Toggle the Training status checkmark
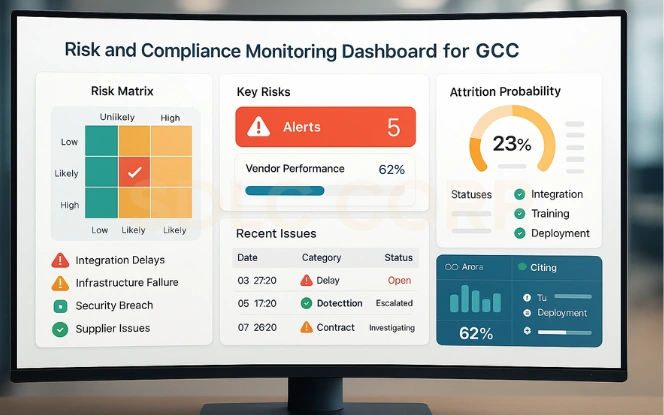This screenshot has height=415, width=664. pos(519,213)
